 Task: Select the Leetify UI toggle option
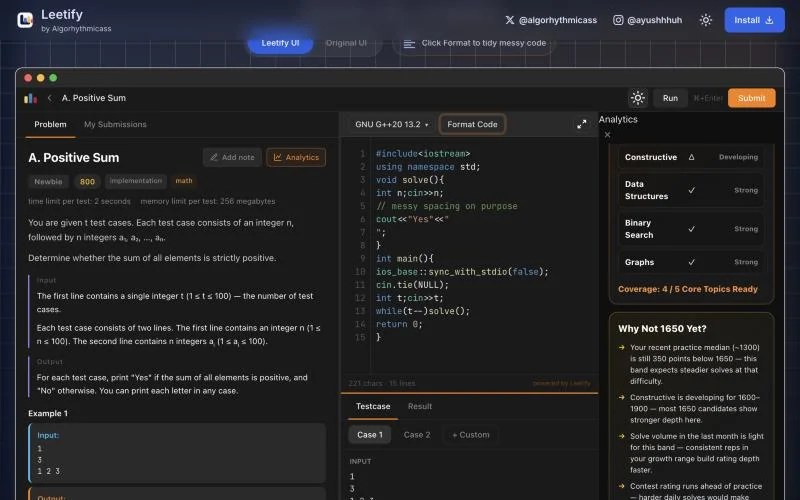pos(280,43)
